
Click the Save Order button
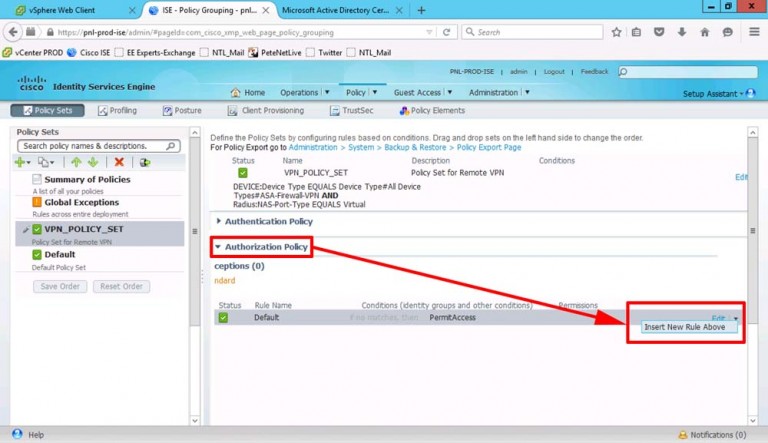pos(60,286)
